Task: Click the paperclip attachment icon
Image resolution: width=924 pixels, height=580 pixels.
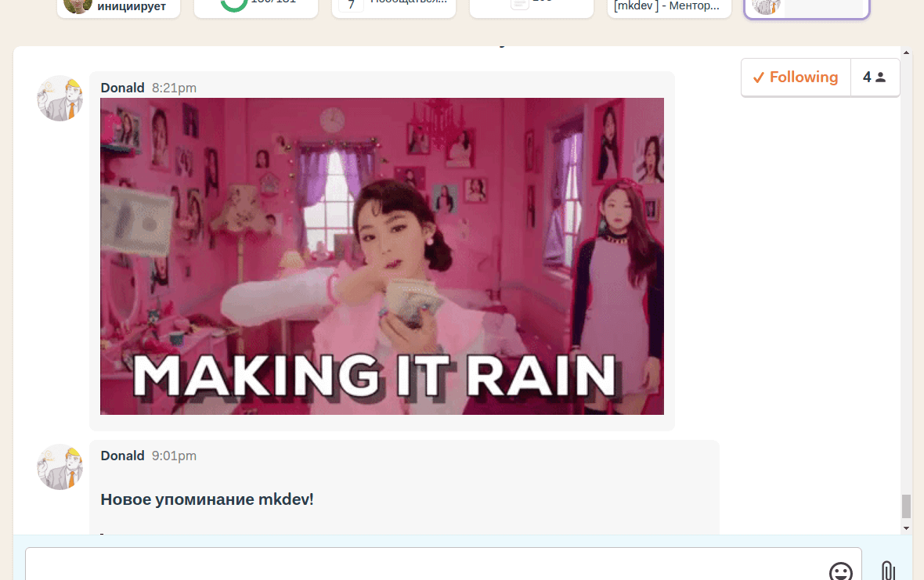Action: 888,571
